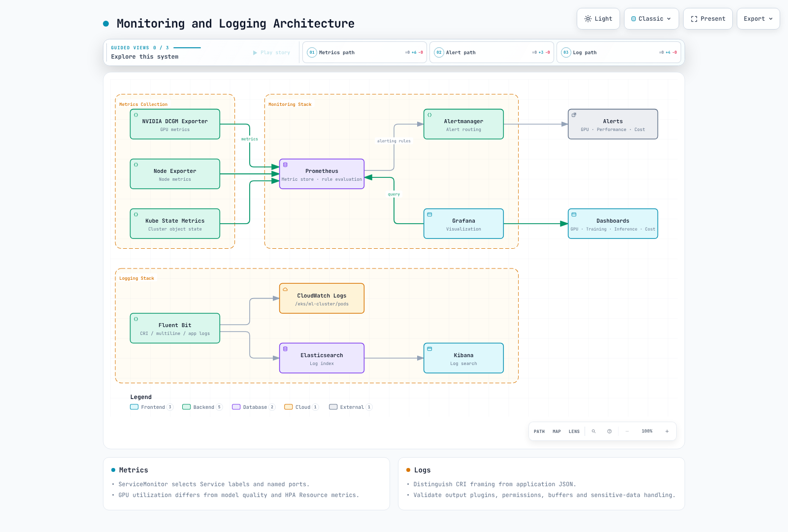Click the Alerts external icon

pyautogui.click(x=574, y=115)
